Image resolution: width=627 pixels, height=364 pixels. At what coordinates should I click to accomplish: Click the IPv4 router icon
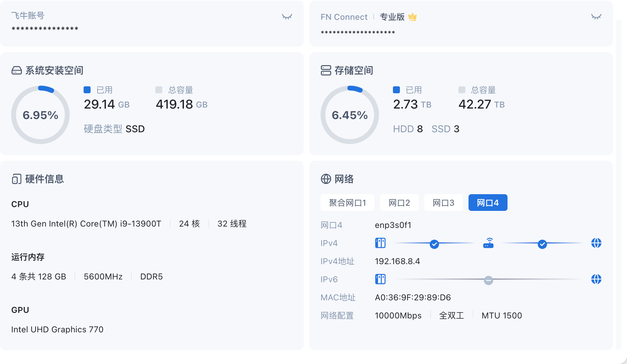point(488,243)
